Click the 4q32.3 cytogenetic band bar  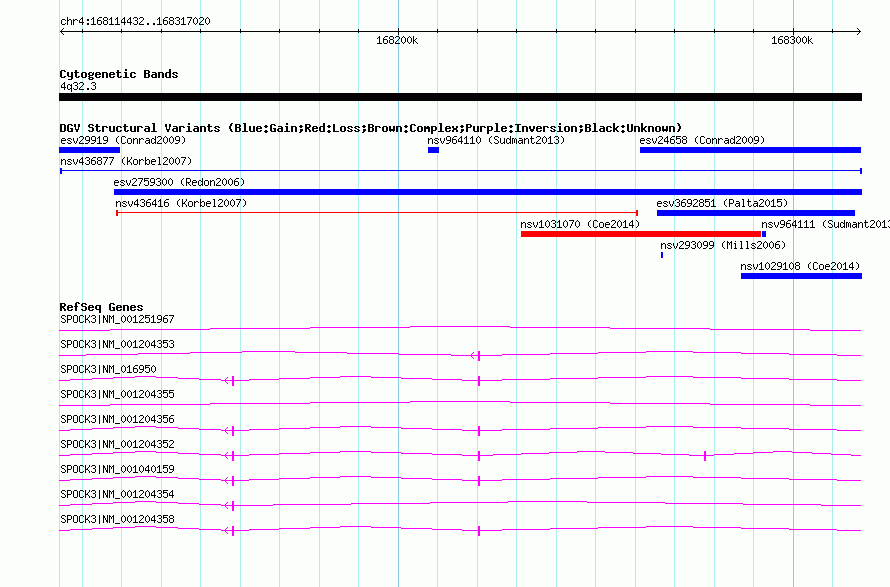[x=460, y=97]
